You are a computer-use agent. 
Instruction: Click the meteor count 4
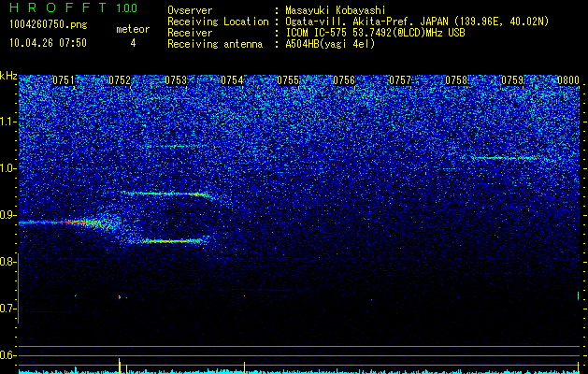click(133, 43)
